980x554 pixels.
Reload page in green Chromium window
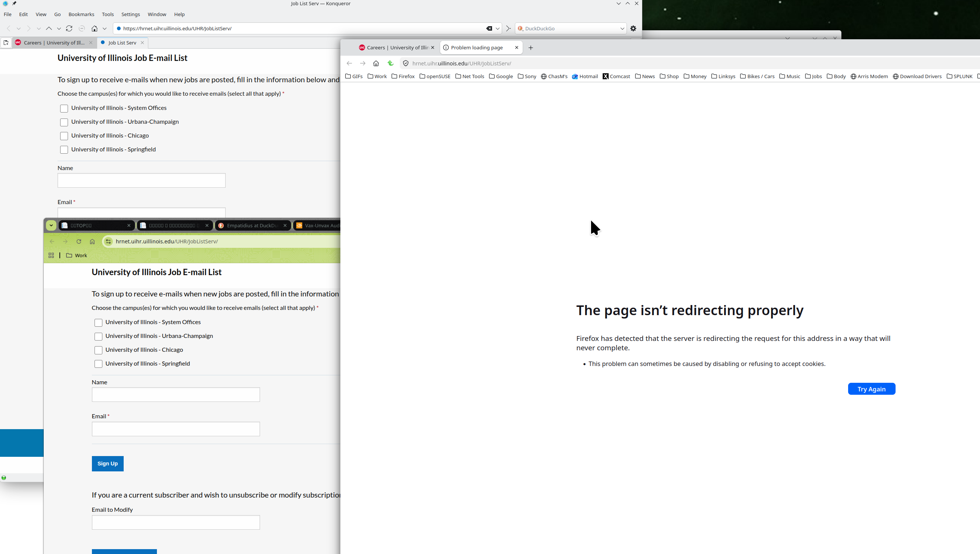pyautogui.click(x=79, y=241)
